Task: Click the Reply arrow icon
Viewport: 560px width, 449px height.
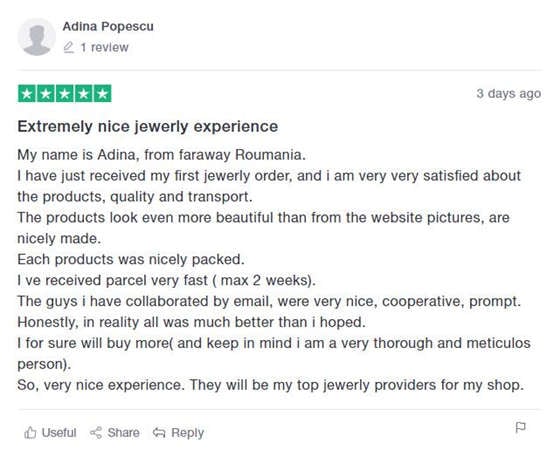Action: coord(159,433)
